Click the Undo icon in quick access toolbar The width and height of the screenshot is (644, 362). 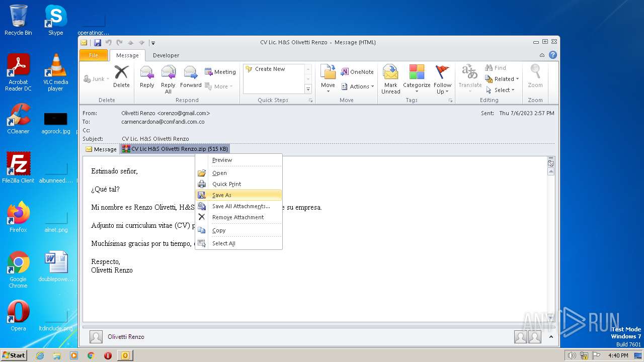click(108, 43)
